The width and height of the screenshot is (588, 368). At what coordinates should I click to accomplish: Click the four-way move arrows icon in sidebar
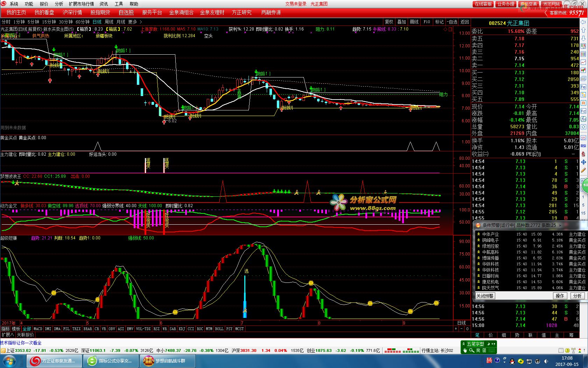click(x=583, y=162)
